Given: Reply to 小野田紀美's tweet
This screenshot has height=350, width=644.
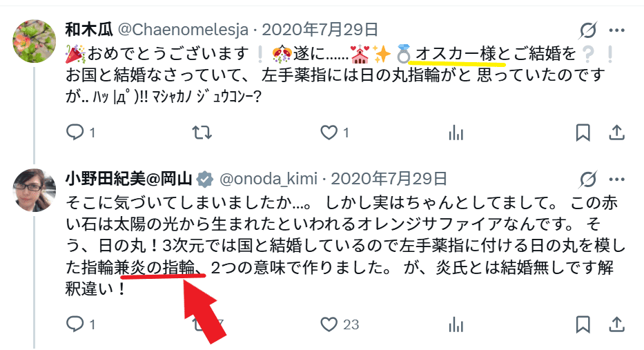Looking at the screenshot, I should (75, 324).
